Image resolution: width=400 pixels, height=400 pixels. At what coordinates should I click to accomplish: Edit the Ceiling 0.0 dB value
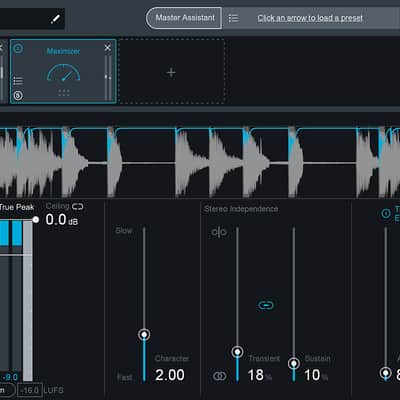[x=62, y=220]
